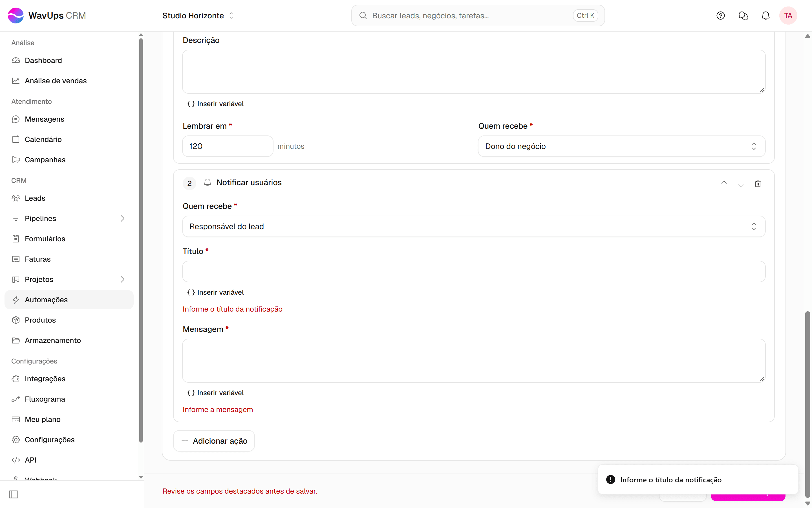Open Projetos in sidebar
The height and width of the screenshot is (508, 812).
pos(69,279)
